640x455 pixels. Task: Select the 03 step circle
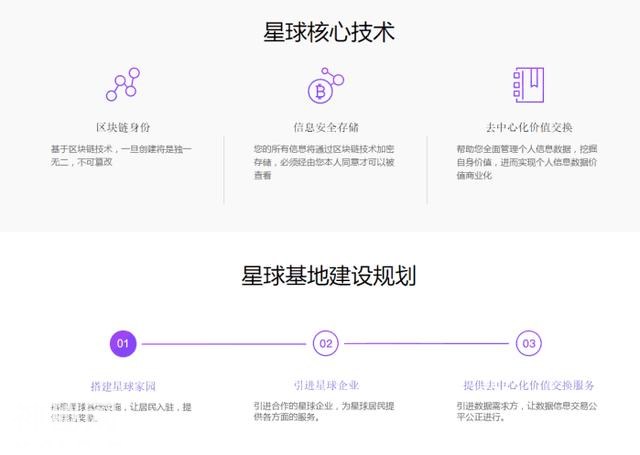click(x=529, y=343)
